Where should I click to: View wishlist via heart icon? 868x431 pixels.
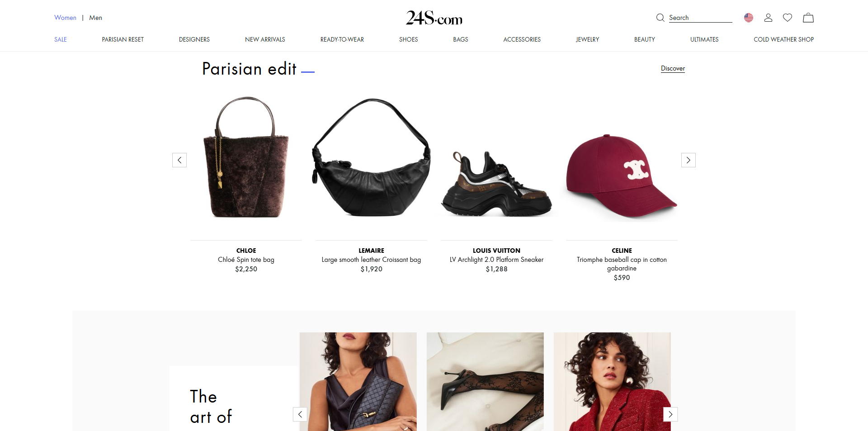coord(788,18)
